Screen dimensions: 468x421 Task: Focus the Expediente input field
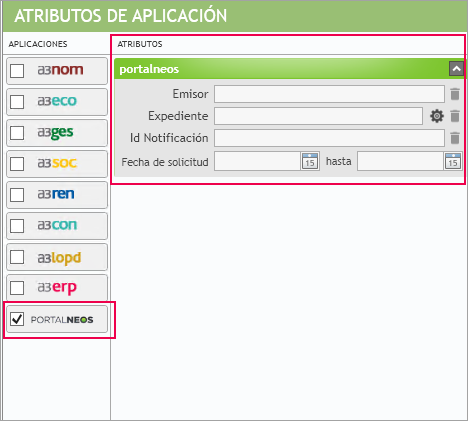pyautogui.click(x=318, y=116)
